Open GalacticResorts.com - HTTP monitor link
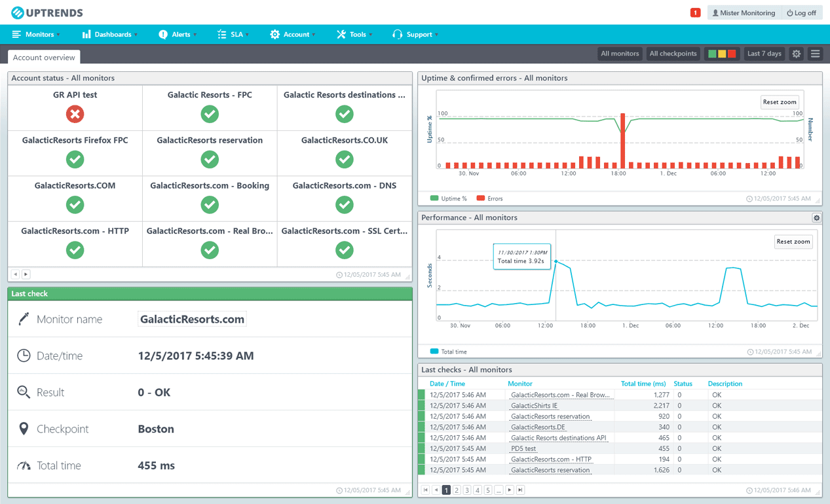The image size is (830, 504). [x=551, y=459]
